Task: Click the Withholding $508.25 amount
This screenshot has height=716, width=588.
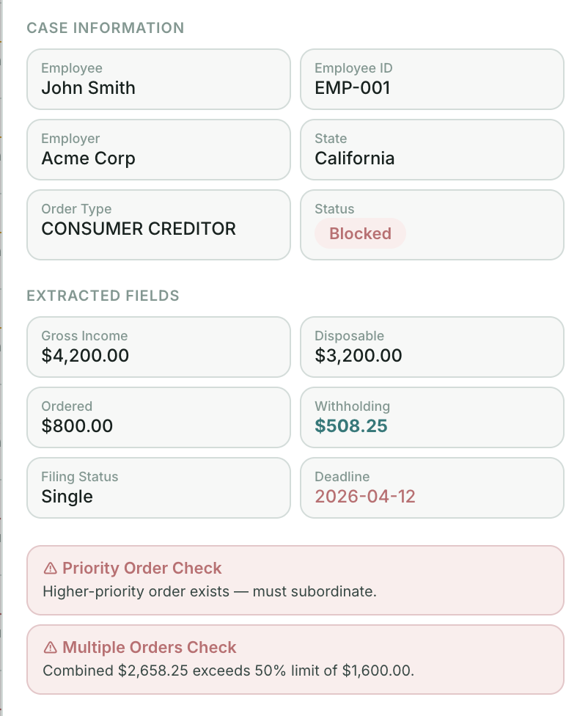Action: point(351,425)
